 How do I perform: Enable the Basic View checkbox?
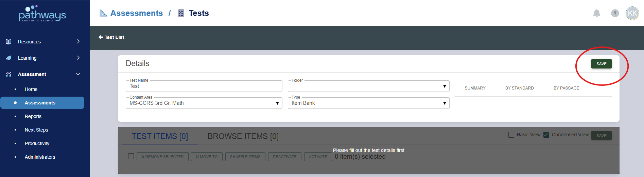(x=511, y=135)
